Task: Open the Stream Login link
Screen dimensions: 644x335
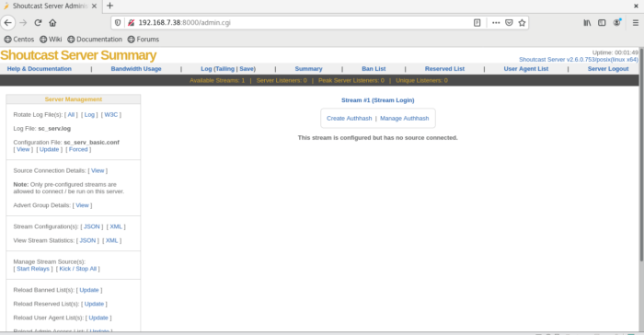Action: point(393,100)
